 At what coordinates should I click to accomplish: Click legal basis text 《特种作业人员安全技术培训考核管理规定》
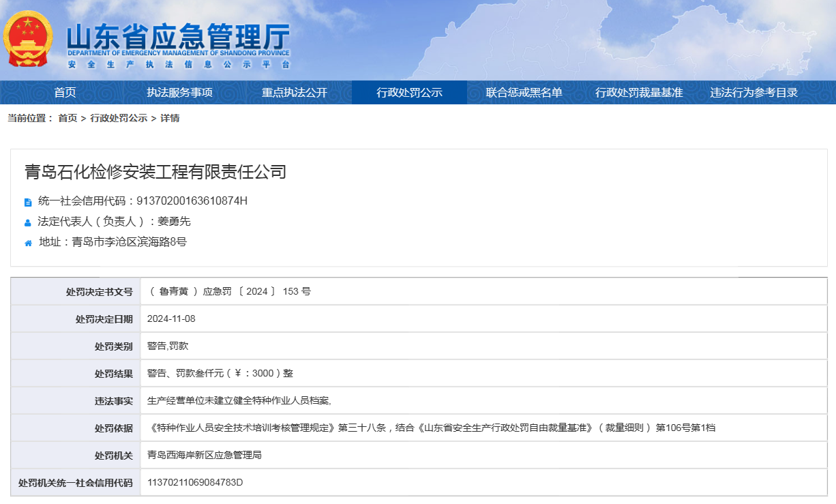(x=243, y=428)
